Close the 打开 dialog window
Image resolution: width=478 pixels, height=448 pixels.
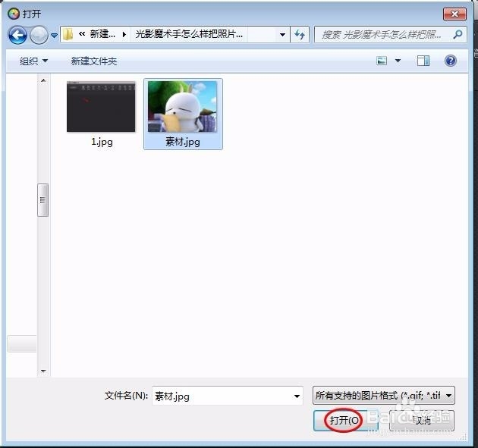[454, 14]
